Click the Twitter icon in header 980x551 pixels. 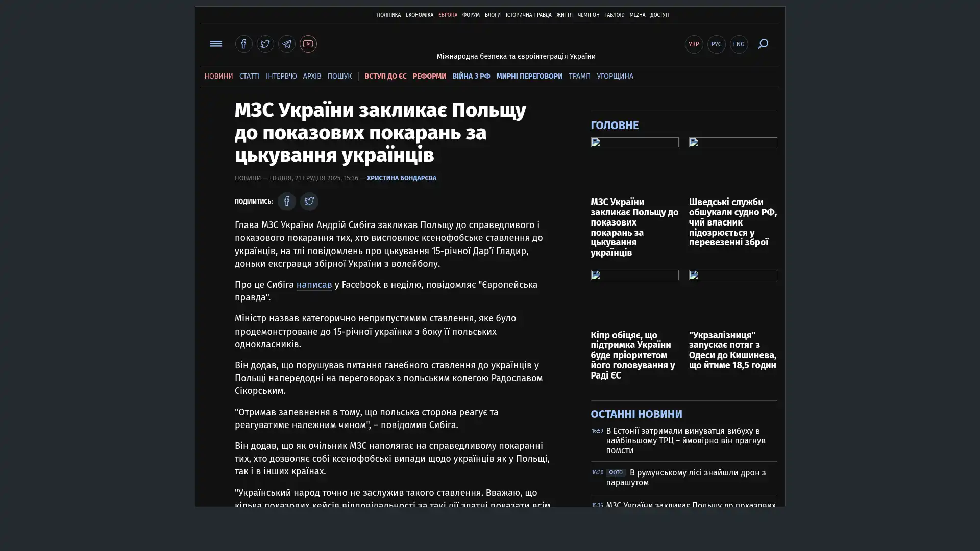pyautogui.click(x=265, y=44)
